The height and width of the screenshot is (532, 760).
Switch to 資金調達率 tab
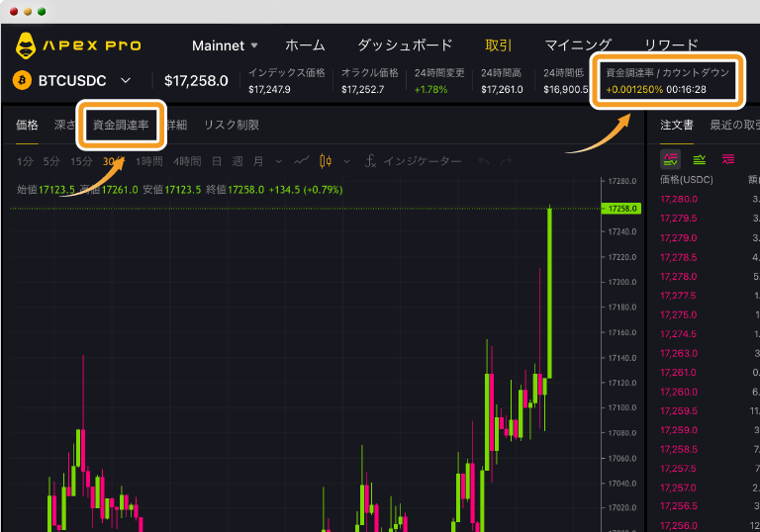(121, 125)
